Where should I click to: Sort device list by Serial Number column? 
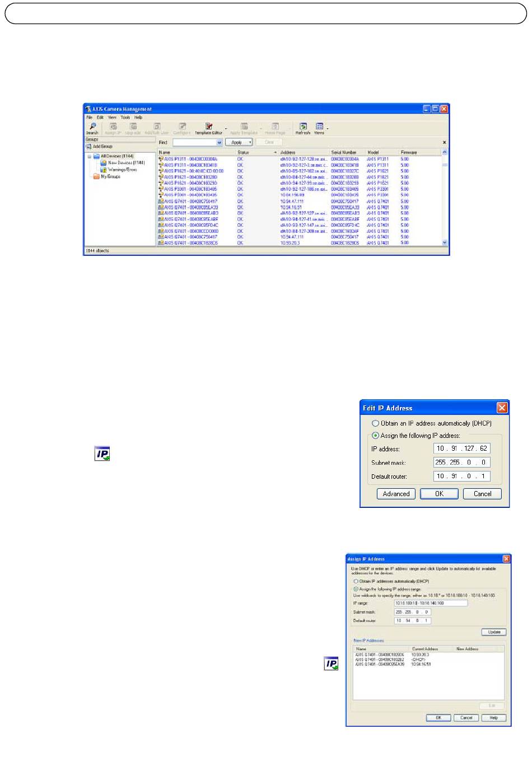click(x=347, y=152)
